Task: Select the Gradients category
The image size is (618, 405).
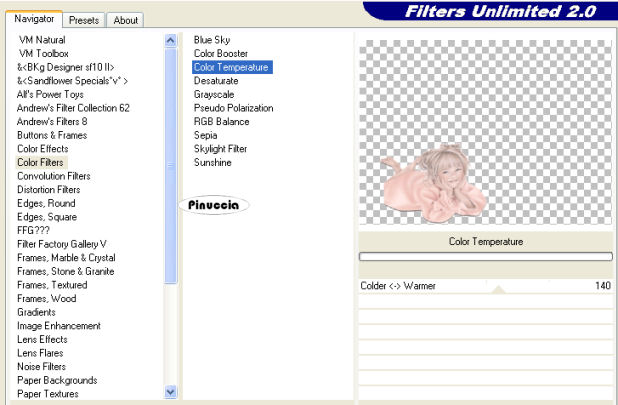Action: (36, 312)
